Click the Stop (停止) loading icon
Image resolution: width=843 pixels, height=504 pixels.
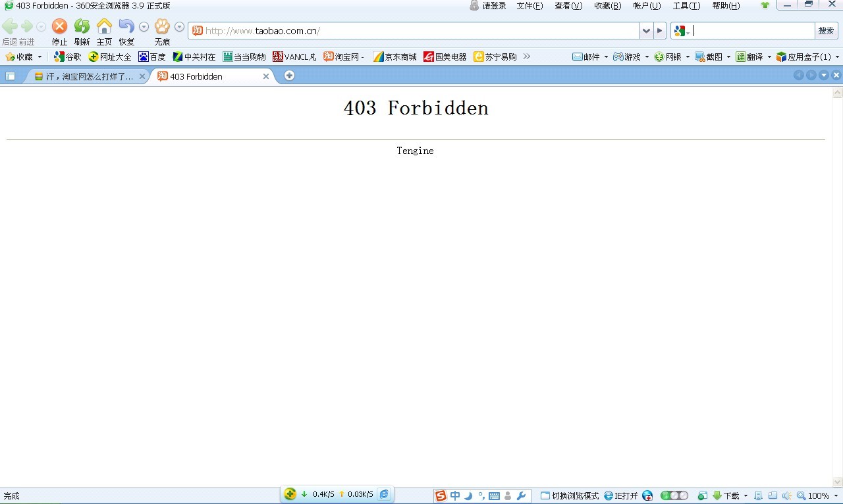pos(59,27)
